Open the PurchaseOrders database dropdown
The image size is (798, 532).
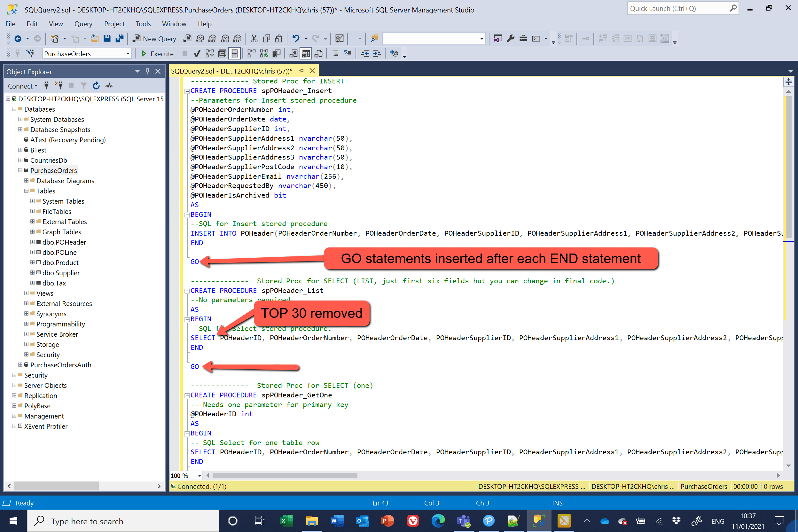coord(127,53)
